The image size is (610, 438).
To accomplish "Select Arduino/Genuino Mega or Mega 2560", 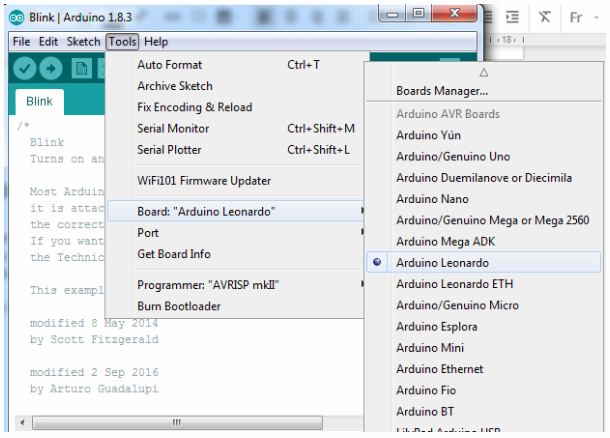I will point(484,220).
